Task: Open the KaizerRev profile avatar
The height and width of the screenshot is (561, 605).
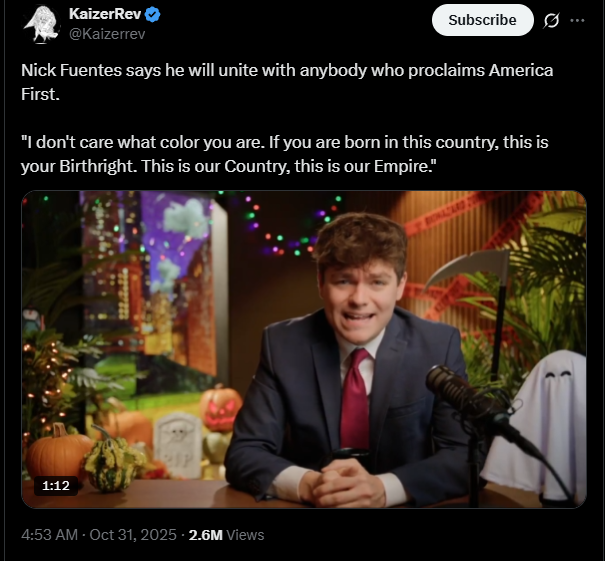Action: [x=41, y=24]
